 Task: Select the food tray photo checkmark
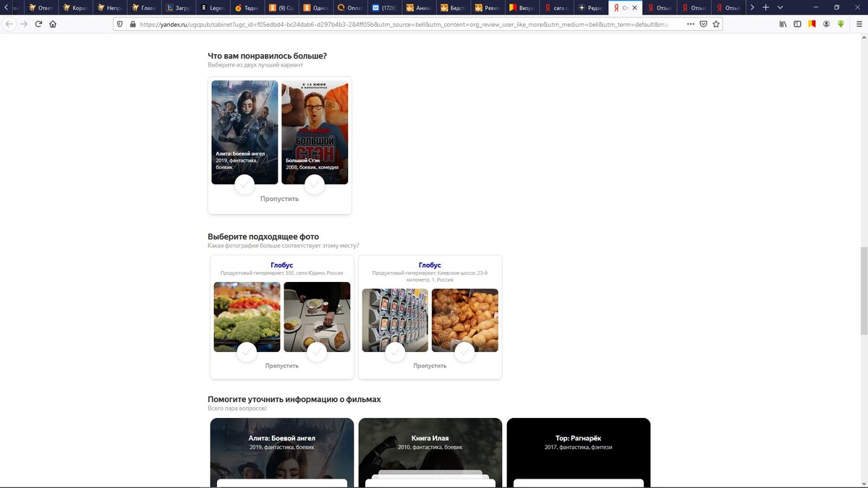tap(317, 352)
